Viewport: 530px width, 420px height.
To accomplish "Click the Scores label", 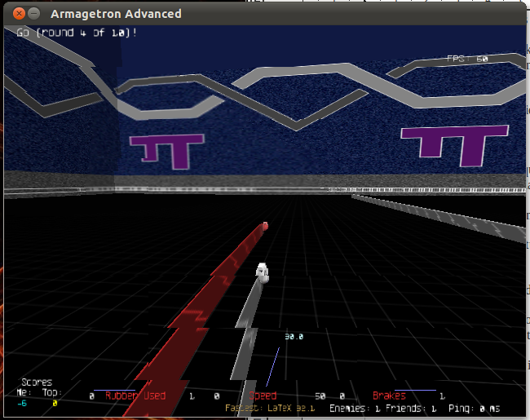I will tap(37, 382).
